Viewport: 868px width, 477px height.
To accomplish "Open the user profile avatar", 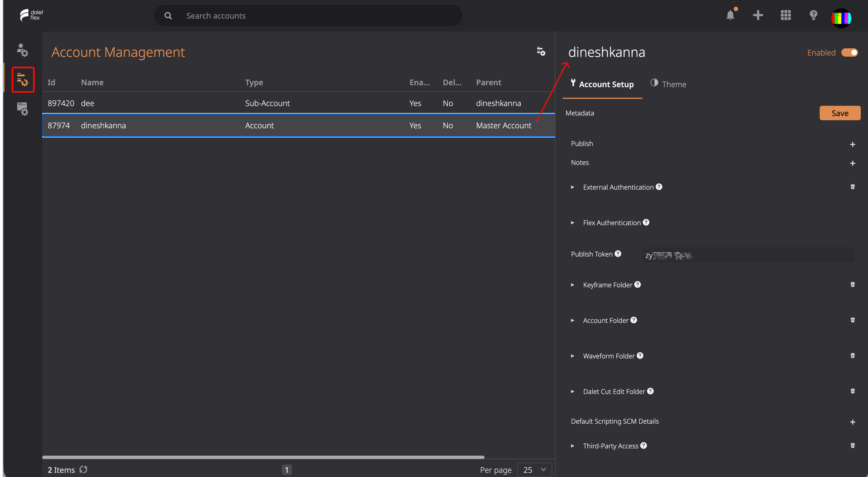I will click(x=841, y=18).
